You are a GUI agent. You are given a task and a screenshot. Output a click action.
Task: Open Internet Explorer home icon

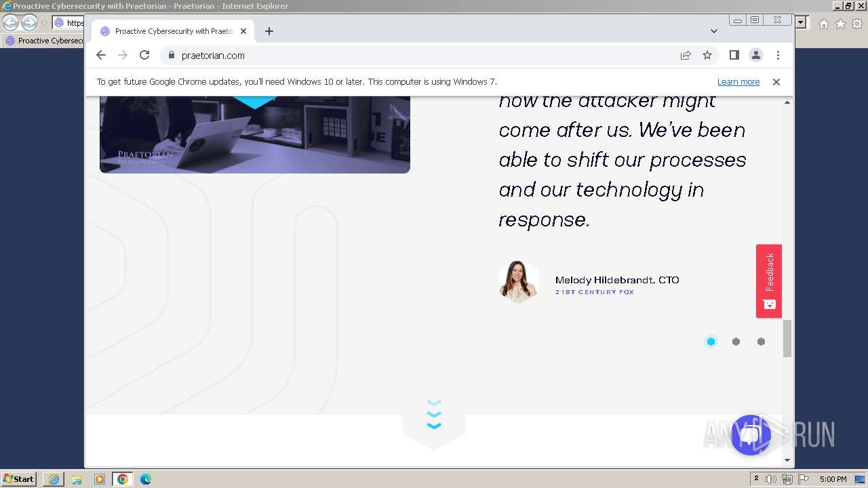tap(823, 24)
